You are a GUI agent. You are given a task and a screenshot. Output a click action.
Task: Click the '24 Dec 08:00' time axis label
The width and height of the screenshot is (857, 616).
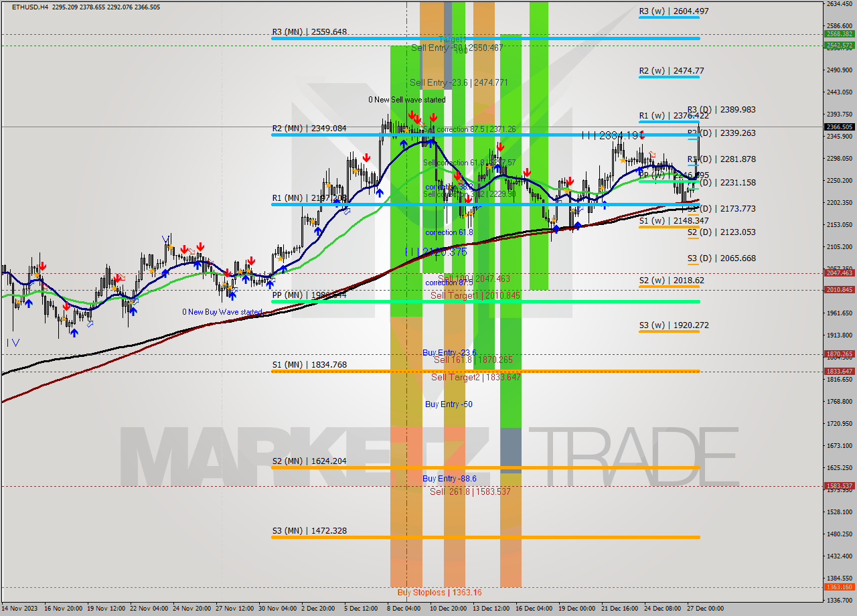[664, 609]
